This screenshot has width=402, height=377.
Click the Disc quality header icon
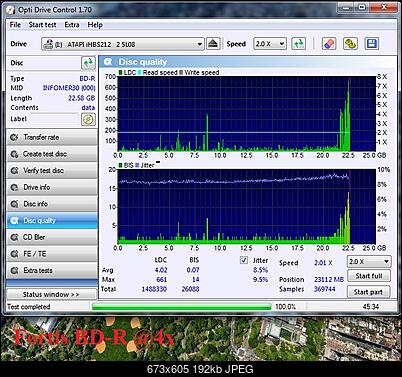pos(108,62)
